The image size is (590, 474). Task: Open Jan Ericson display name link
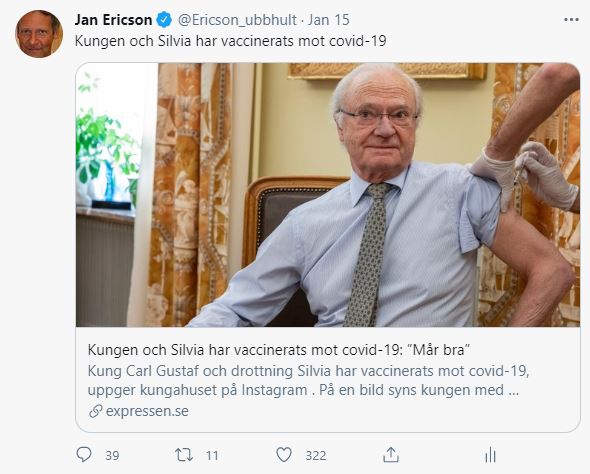tap(113, 20)
